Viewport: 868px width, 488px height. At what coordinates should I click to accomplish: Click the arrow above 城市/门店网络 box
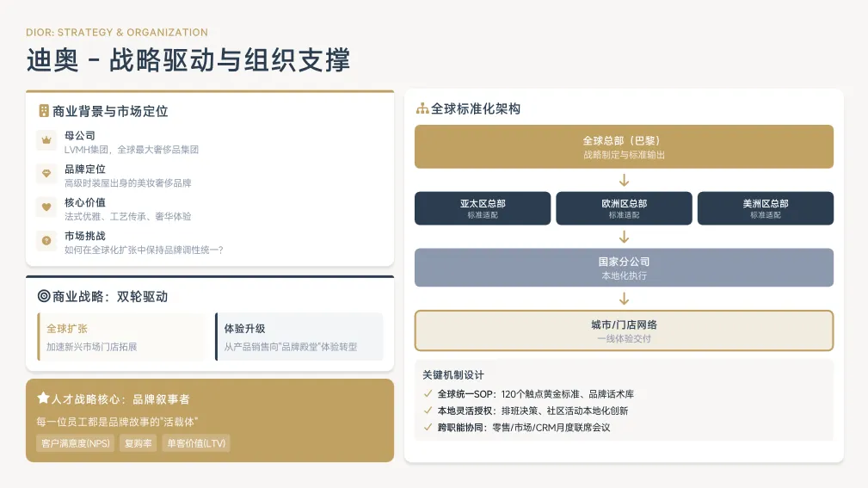click(x=624, y=300)
